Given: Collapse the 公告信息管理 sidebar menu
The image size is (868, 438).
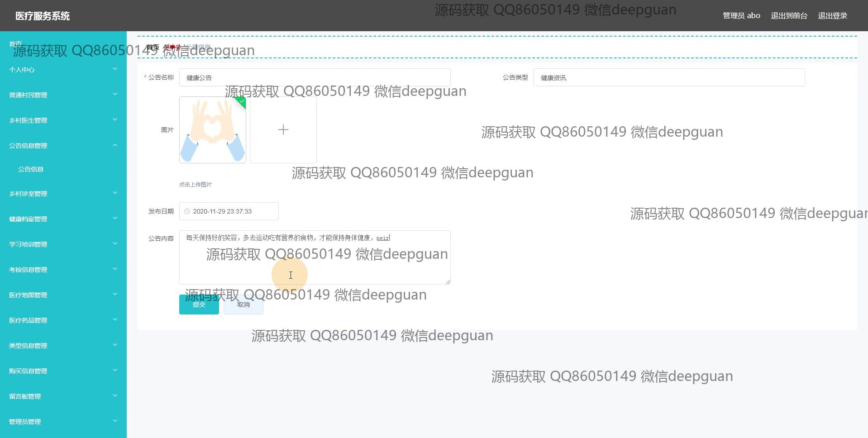Looking at the screenshot, I should (63, 146).
